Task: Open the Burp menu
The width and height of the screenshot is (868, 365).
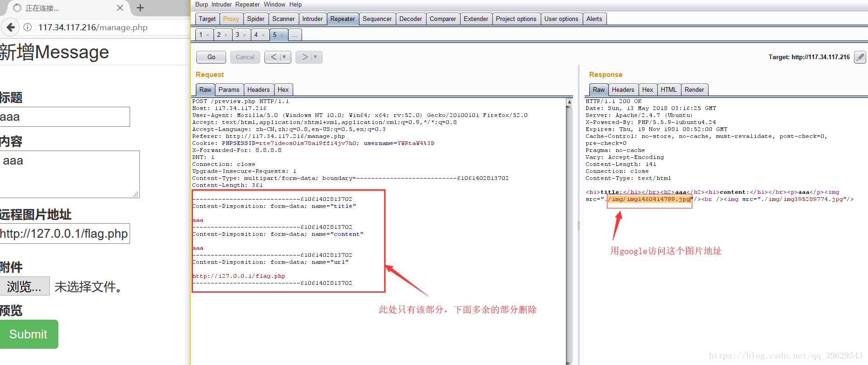Action: point(201,5)
